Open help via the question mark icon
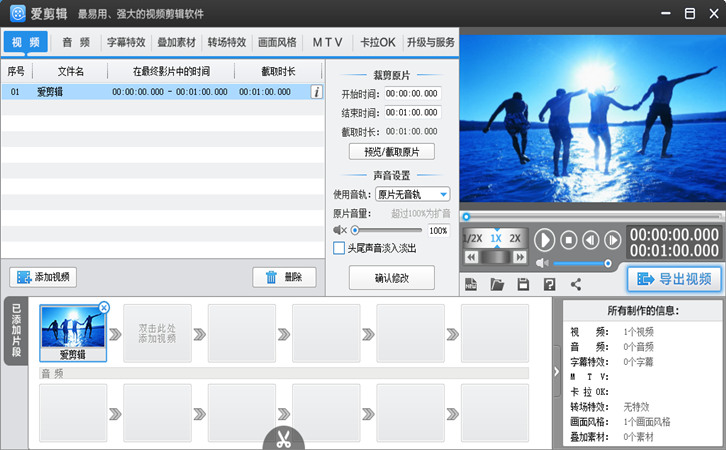The height and width of the screenshot is (450, 726). tap(548, 284)
